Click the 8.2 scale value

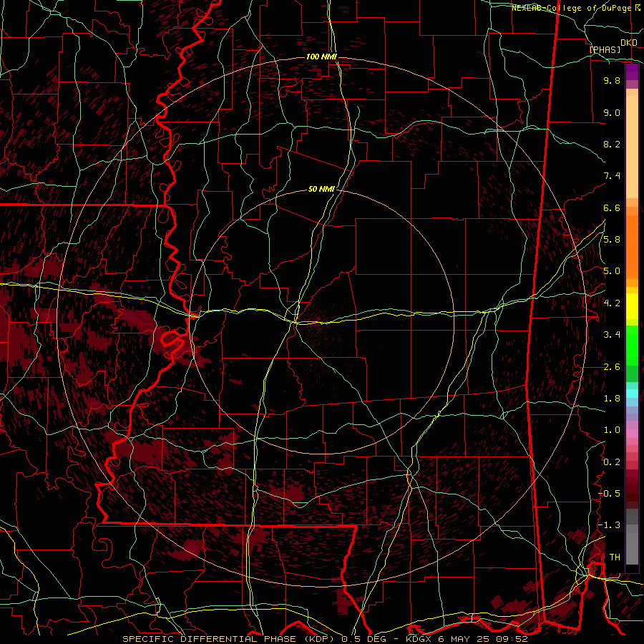612,144
